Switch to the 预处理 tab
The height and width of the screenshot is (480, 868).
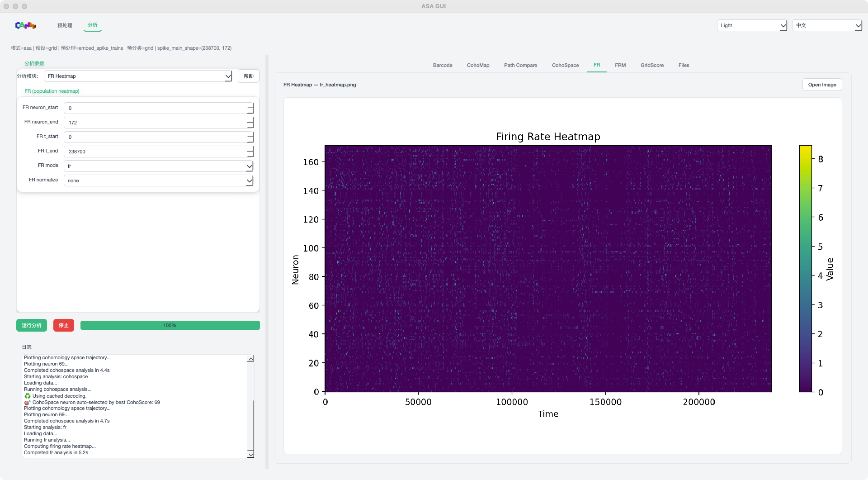(x=65, y=25)
